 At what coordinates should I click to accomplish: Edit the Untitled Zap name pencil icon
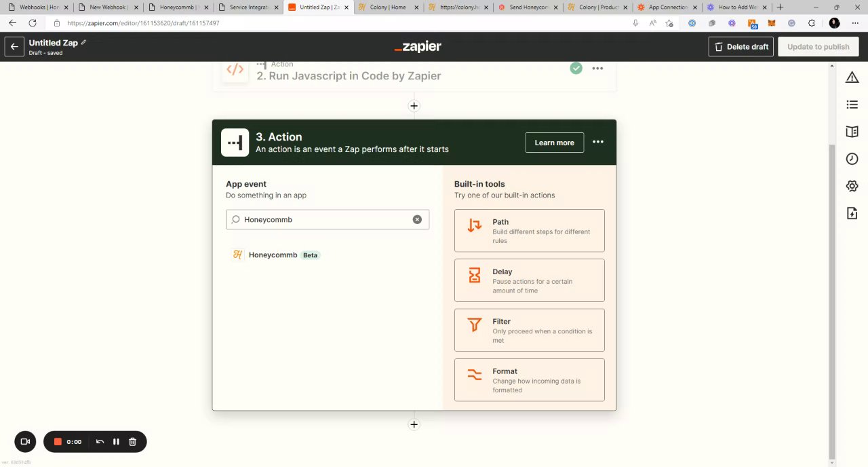[84, 42]
